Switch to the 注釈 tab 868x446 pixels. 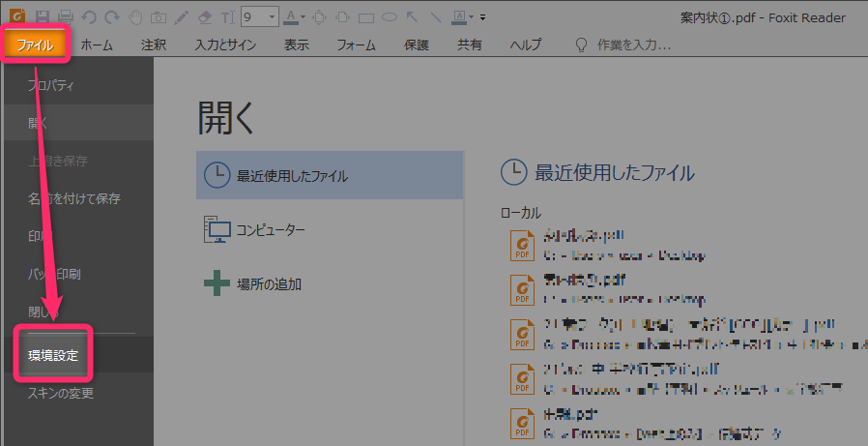(x=153, y=45)
